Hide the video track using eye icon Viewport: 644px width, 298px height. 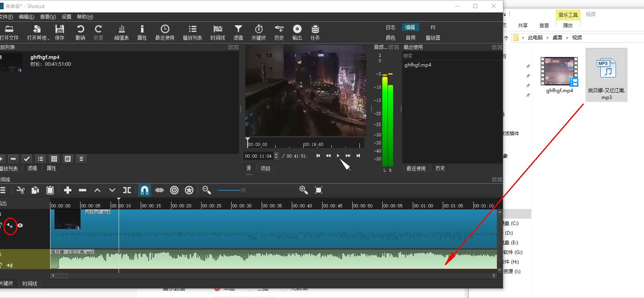tap(20, 225)
